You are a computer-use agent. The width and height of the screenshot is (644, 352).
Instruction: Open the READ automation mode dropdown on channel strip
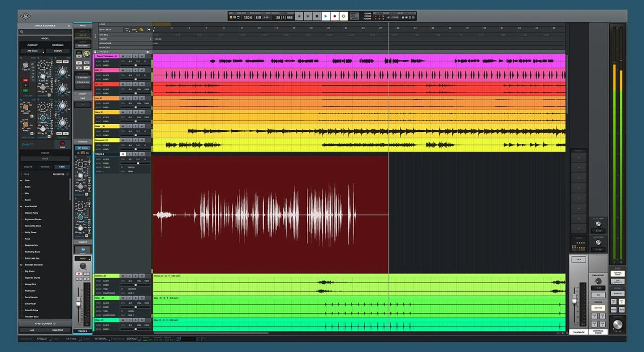tap(83, 258)
